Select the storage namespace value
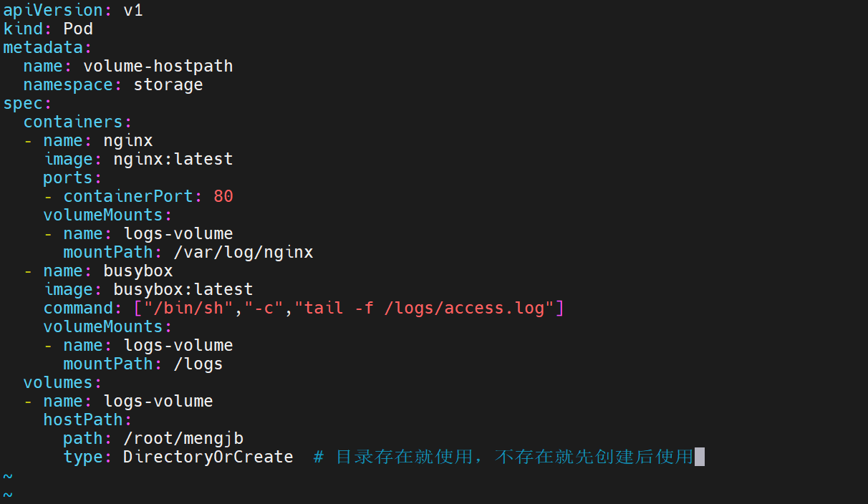 (168, 85)
